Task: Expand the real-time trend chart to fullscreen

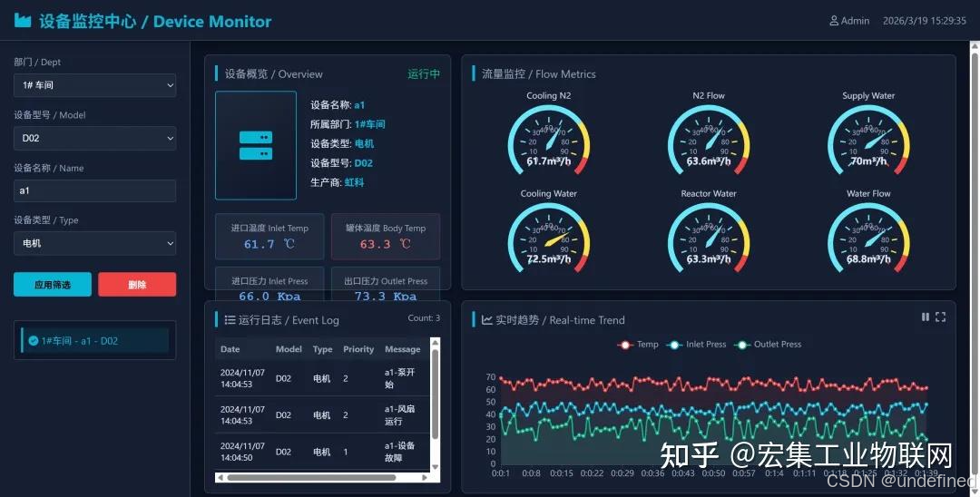Action: [940, 317]
